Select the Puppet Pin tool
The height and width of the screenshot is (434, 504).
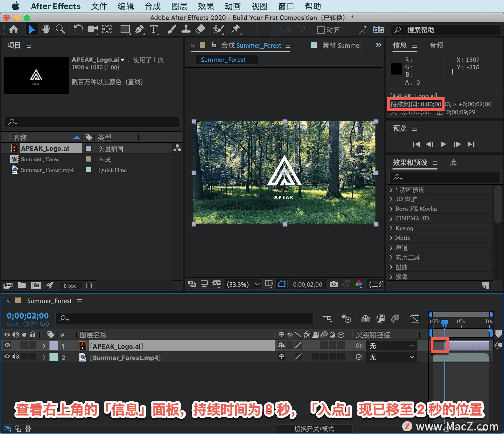[236, 29]
